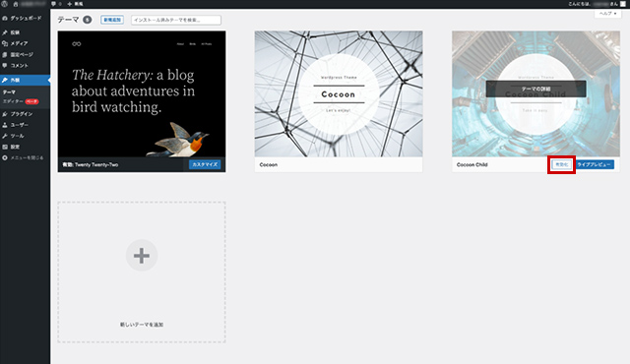Select the 外観 paintbrush menu item
This screenshot has width=630, height=364.
pyautogui.click(x=25, y=81)
